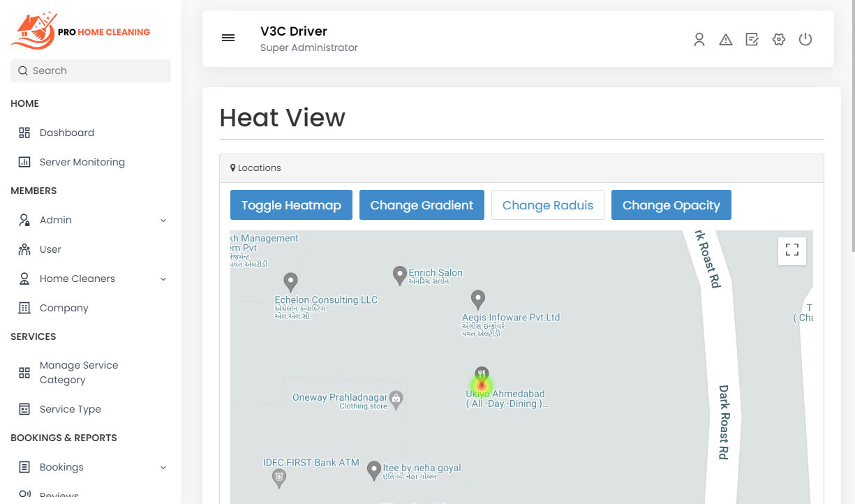Click the warning triangle alert icon

click(726, 40)
